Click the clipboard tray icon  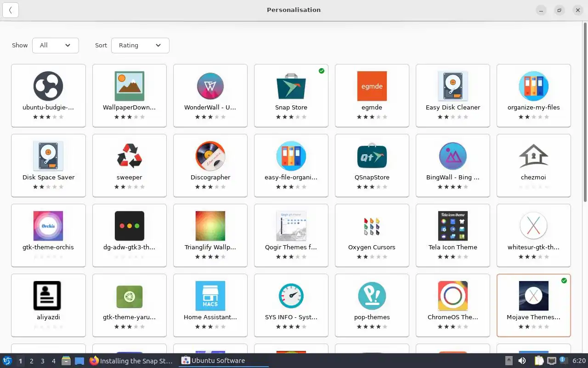[539, 361]
